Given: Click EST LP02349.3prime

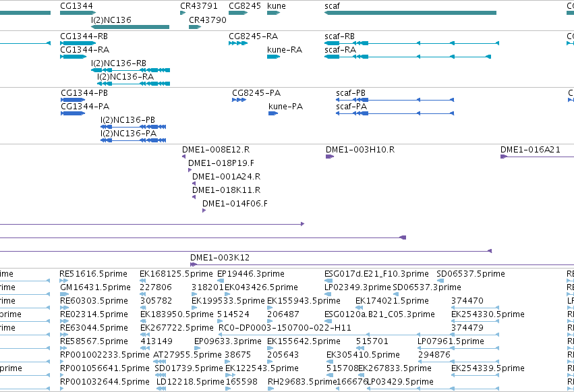Looking at the screenshot, I should [x=328, y=294].
